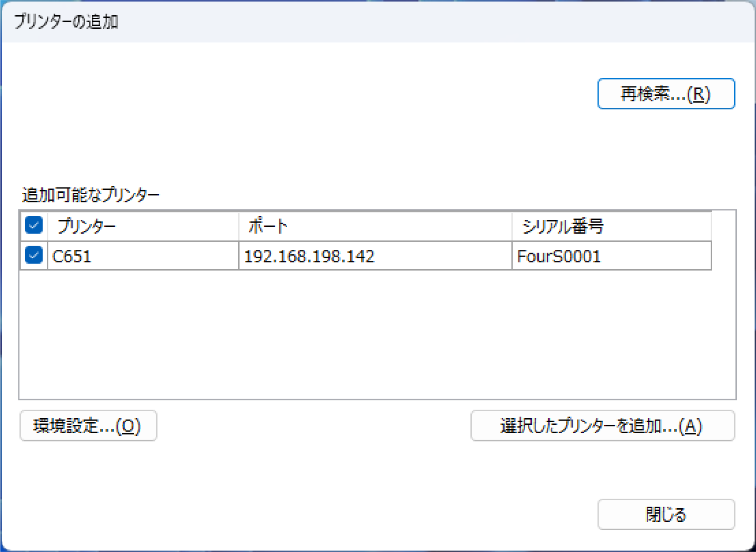Click the シリアル番号 column header
Image resolution: width=756 pixels, height=552 pixels.
point(611,226)
